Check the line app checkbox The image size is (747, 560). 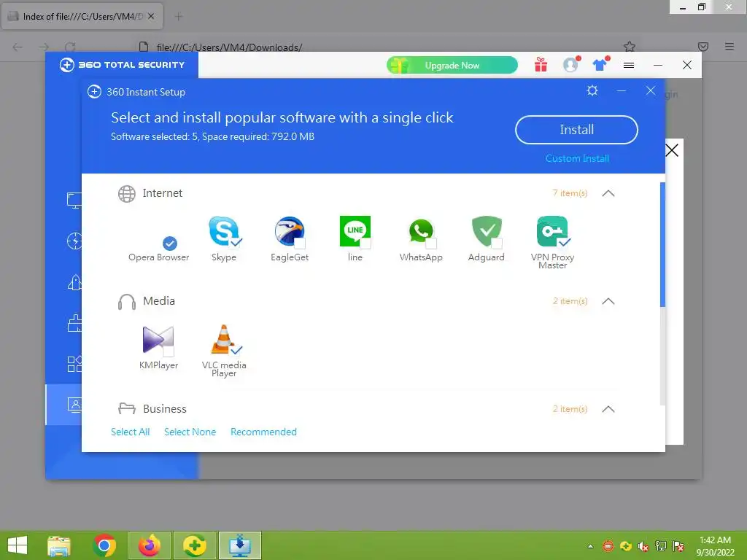[x=365, y=244]
